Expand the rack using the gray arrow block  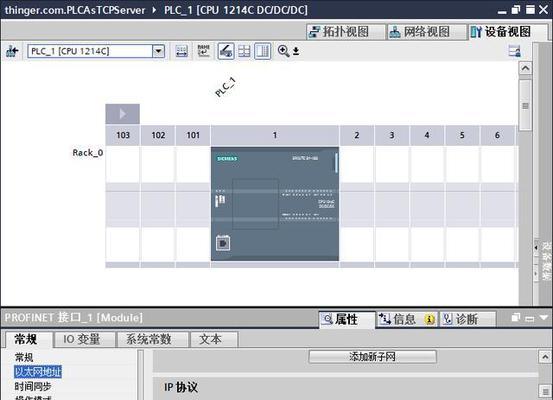(x=122, y=114)
